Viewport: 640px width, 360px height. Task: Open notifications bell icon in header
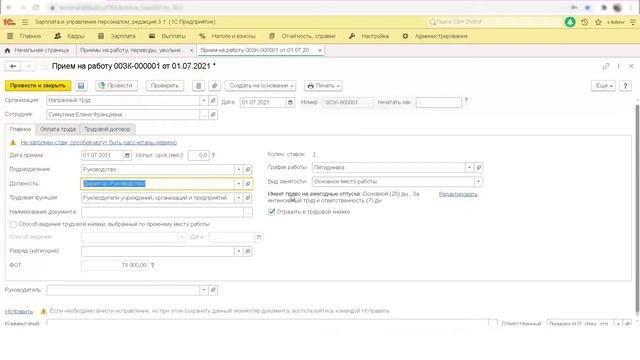point(570,22)
